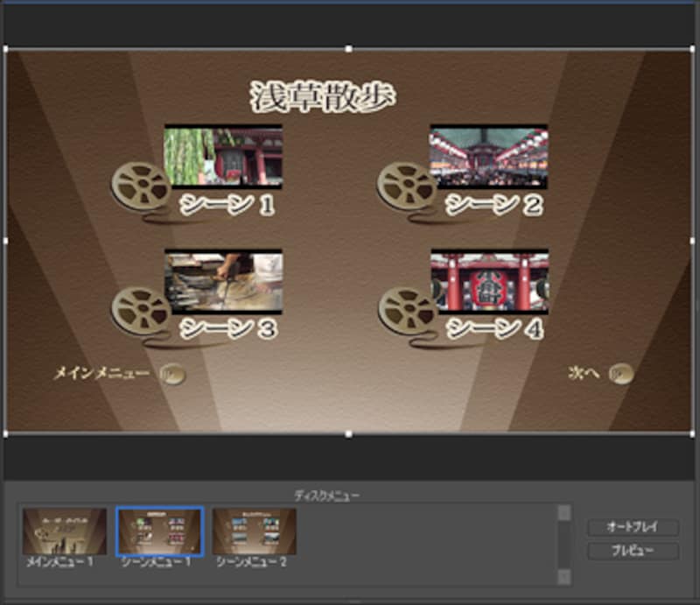Open the シーンメニュー 2 thumbnail in disc menu

pyautogui.click(x=255, y=531)
